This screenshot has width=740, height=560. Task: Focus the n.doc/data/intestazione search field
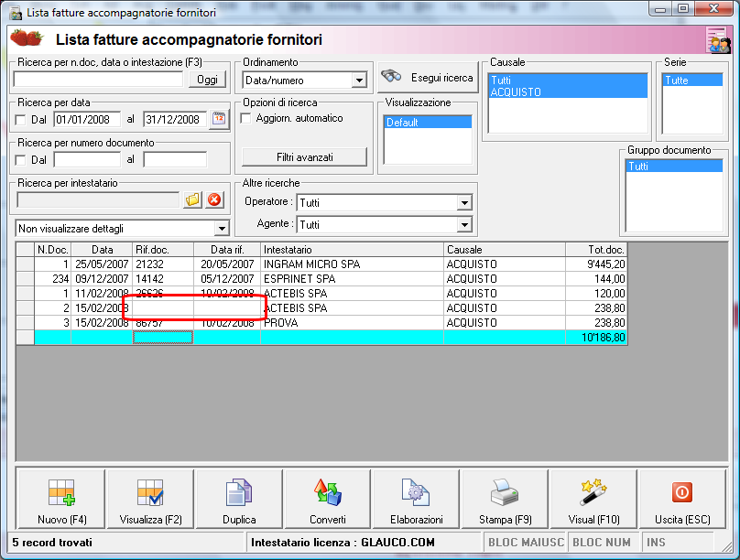tap(98, 80)
